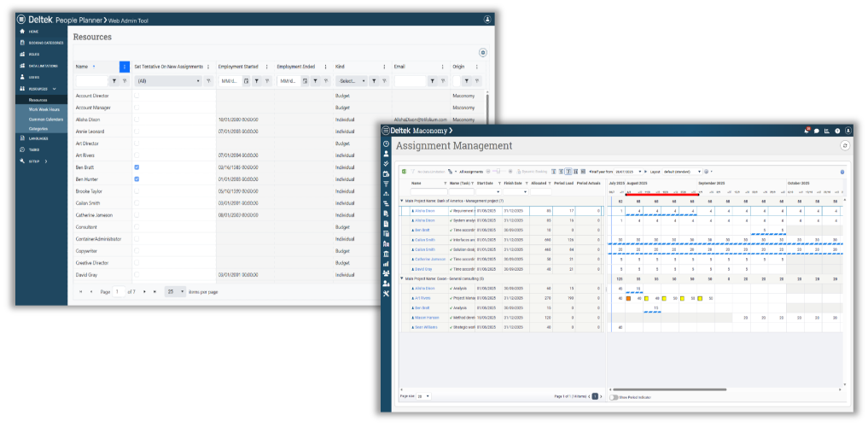Refresh Assignment Management with circular arrow icon

845,146
